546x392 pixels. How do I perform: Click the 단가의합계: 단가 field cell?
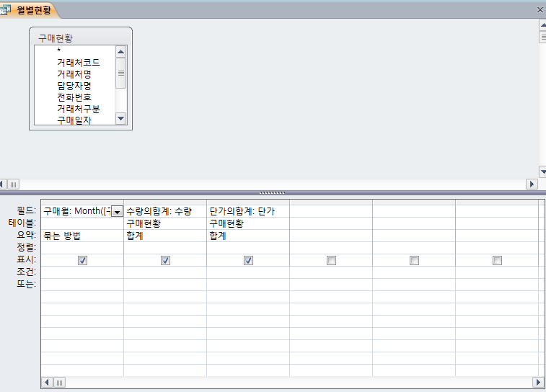pos(247,212)
